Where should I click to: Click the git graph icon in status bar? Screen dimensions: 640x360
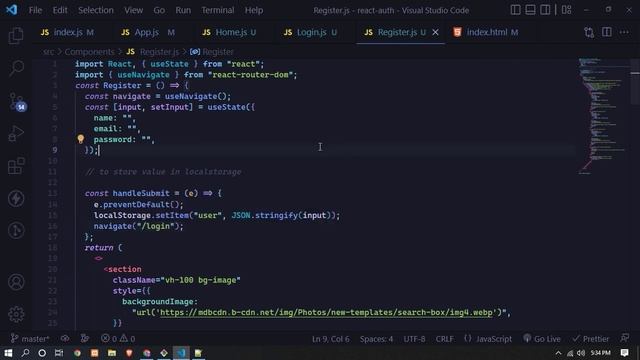tap(85, 339)
